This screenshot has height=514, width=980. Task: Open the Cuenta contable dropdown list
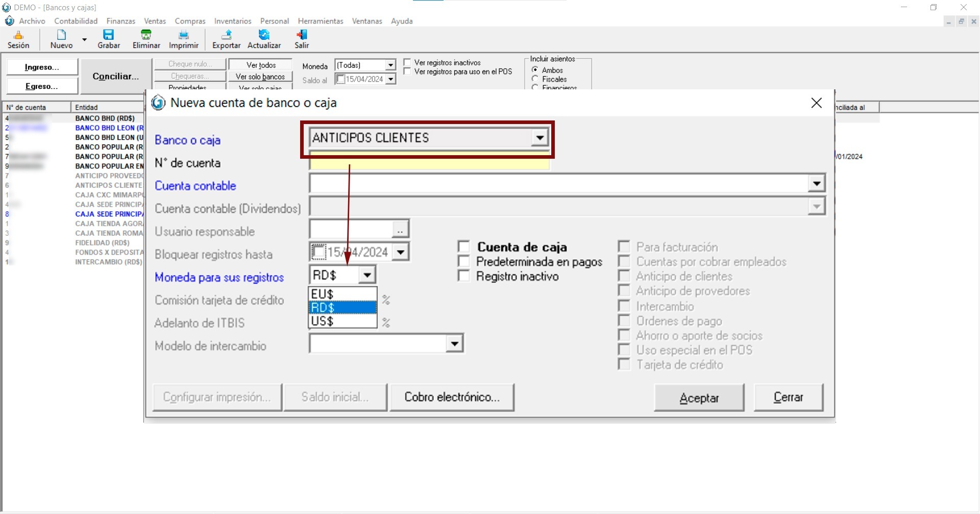(816, 184)
